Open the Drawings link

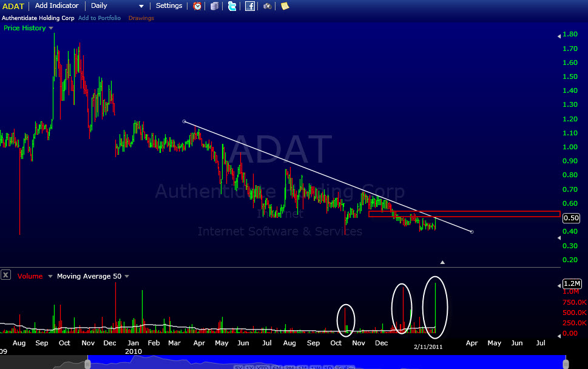pyautogui.click(x=141, y=18)
